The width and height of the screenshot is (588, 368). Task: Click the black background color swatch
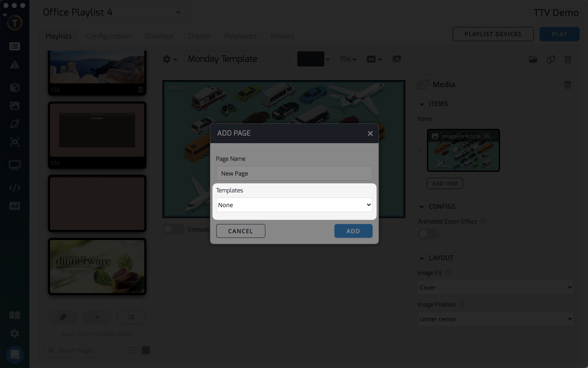coord(310,59)
